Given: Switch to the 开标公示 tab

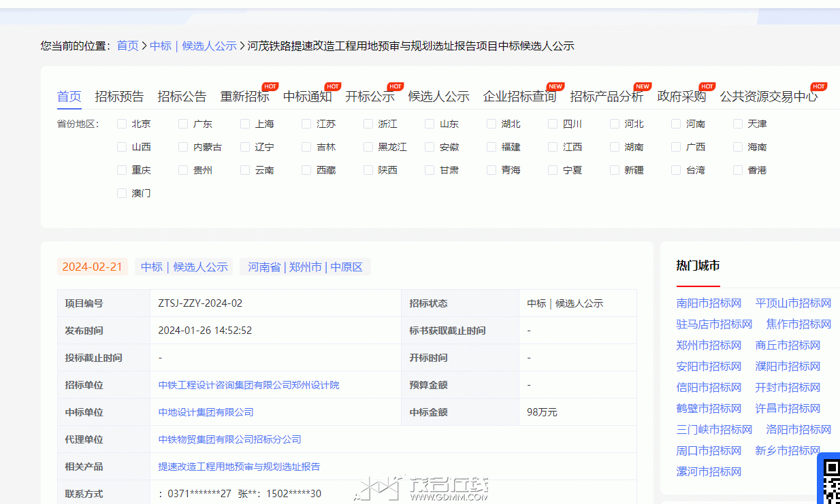Looking at the screenshot, I should point(370,97).
